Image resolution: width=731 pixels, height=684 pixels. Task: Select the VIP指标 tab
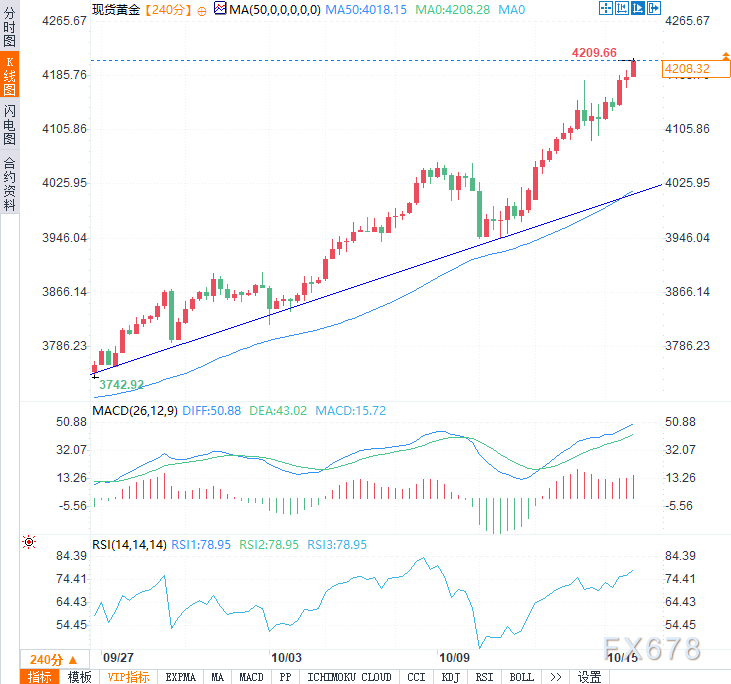click(x=128, y=677)
